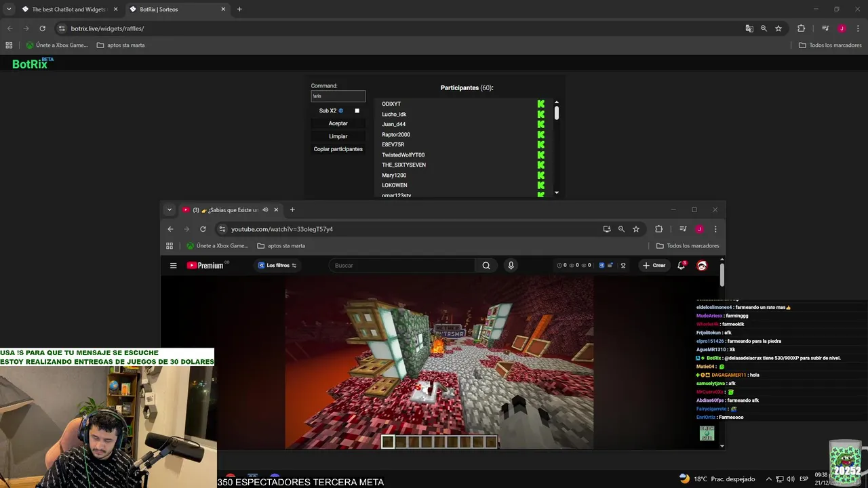This screenshot has width=868, height=488.
Task: Go back in the BotRix browser window
Action: coord(9,28)
